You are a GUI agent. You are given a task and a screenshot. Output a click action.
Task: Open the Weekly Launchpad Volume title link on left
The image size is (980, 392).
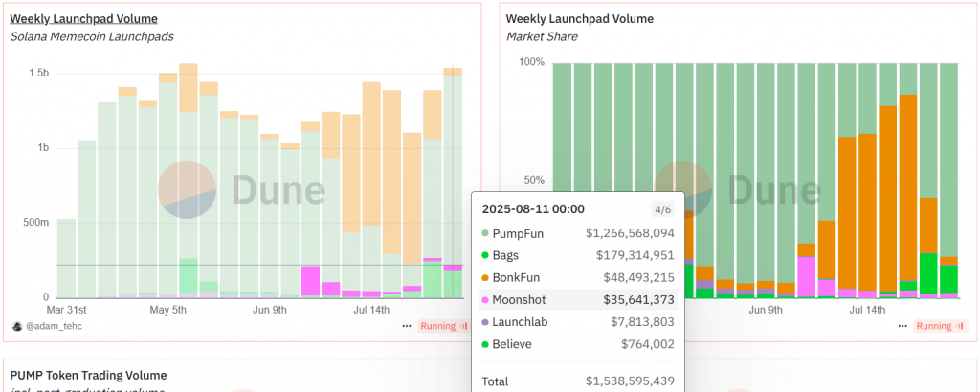click(x=83, y=19)
